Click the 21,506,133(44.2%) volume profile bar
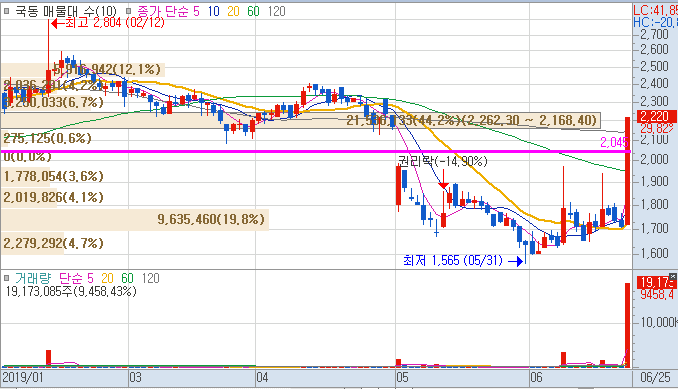The height and width of the screenshot is (389, 678). [x=300, y=120]
